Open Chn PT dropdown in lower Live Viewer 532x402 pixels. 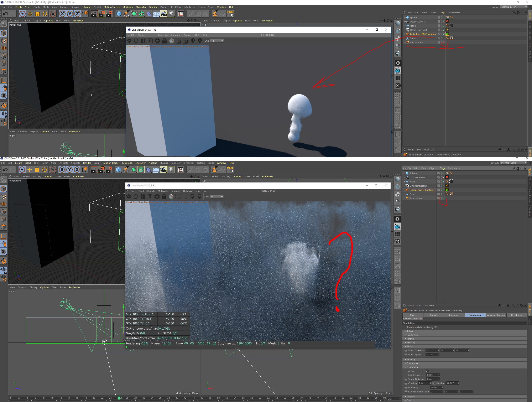pyautogui.click(x=217, y=197)
